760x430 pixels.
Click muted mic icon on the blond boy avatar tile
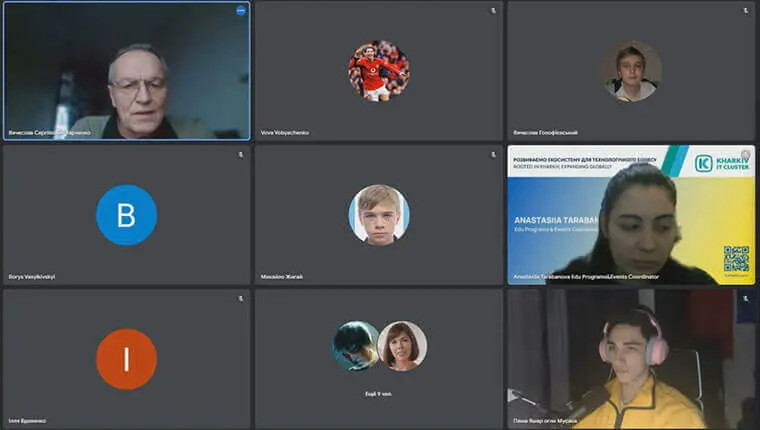[x=493, y=155]
